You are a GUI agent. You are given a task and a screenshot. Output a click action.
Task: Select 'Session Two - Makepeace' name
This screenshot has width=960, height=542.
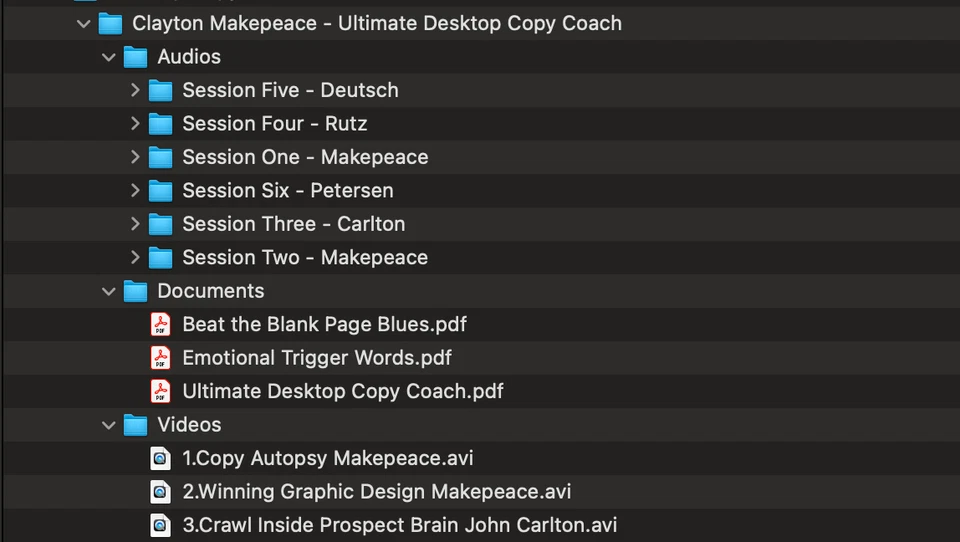[306, 257]
